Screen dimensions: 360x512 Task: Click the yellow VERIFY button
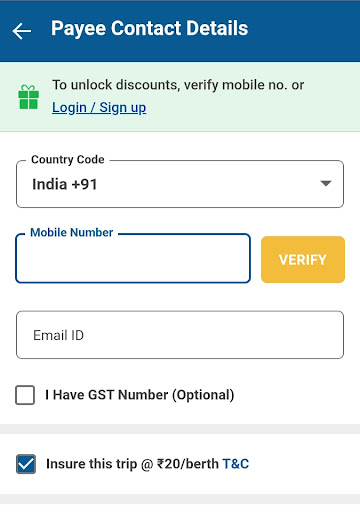[303, 260]
